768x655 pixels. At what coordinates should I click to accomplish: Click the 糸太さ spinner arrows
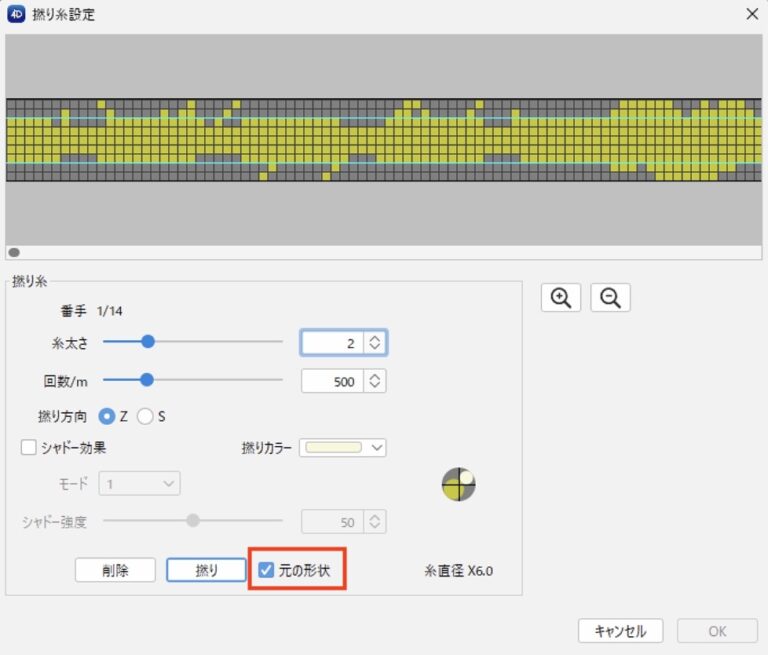pos(375,342)
